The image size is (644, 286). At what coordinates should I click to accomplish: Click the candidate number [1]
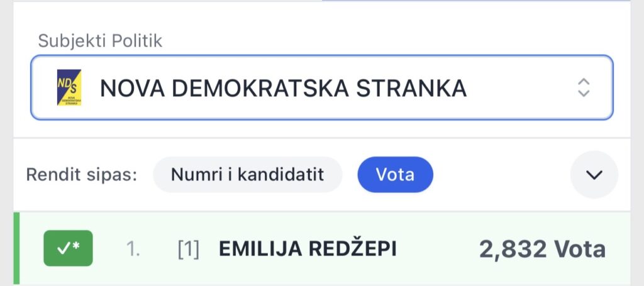click(x=188, y=249)
